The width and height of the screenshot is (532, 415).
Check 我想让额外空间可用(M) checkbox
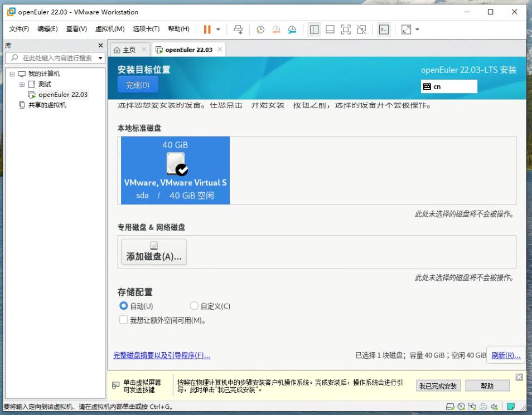123,320
